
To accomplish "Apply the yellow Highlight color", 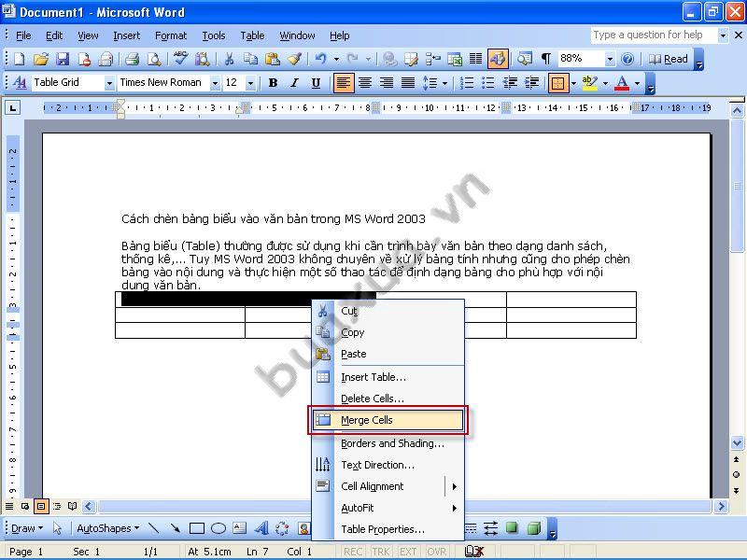I will click(590, 83).
